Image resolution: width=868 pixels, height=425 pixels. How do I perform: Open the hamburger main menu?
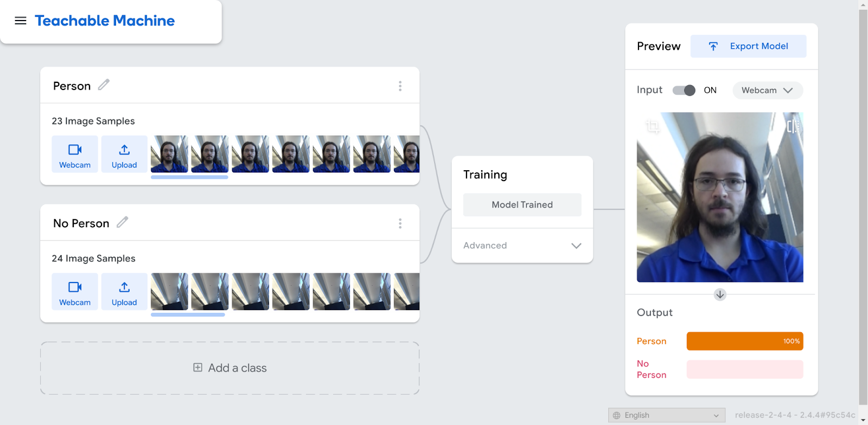coord(21,21)
